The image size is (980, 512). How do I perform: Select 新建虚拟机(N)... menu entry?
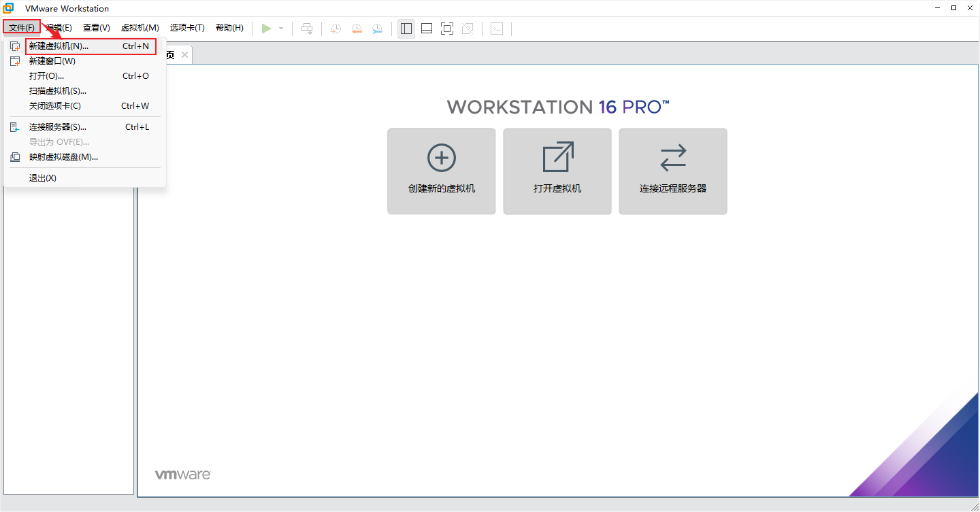tap(85, 46)
